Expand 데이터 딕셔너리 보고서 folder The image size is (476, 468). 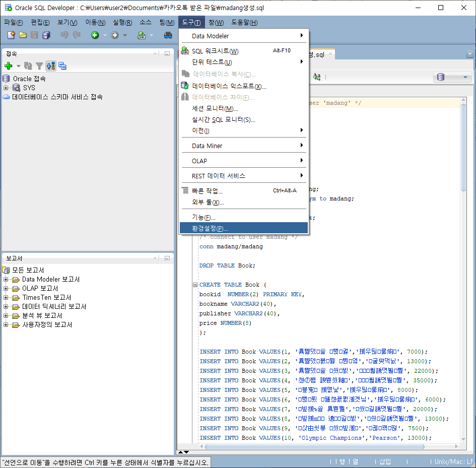(x=6, y=306)
